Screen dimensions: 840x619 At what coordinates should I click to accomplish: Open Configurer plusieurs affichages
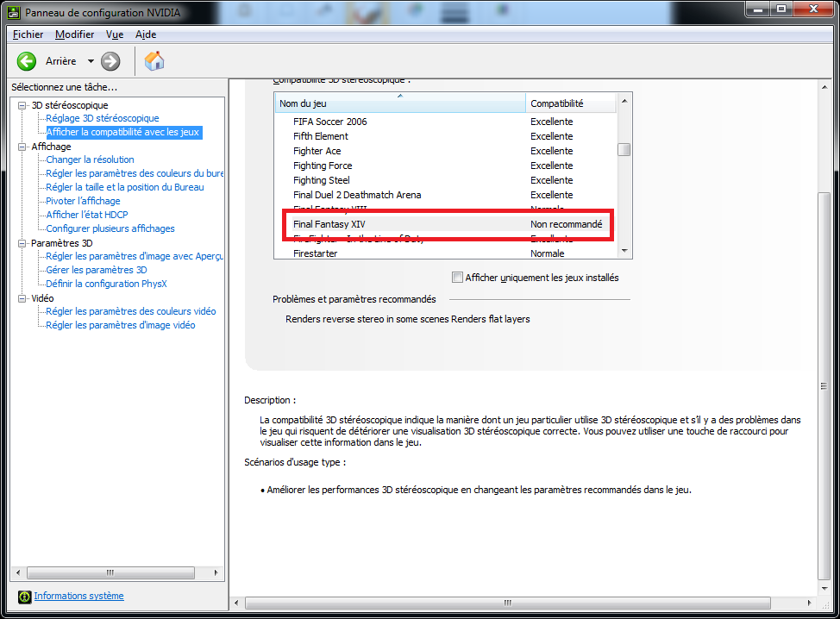tap(110, 228)
